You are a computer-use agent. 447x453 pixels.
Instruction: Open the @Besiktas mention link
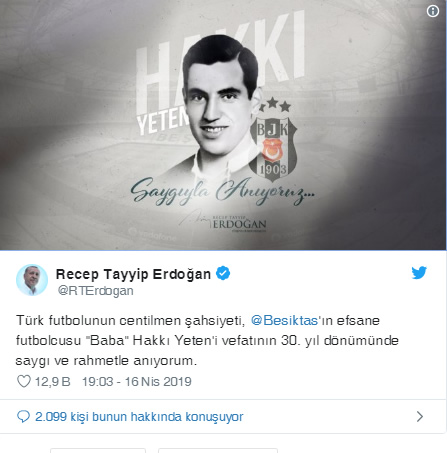284,320
